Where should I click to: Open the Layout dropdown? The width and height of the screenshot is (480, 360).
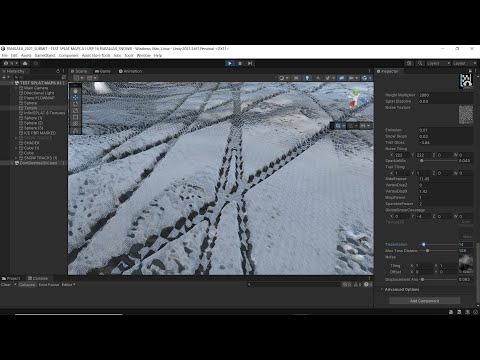[465, 63]
